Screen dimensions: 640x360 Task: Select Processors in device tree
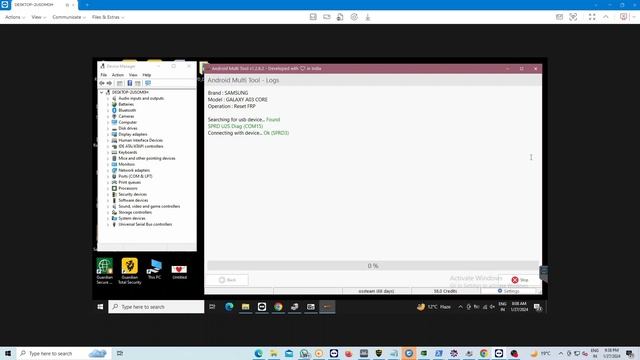click(x=128, y=189)
